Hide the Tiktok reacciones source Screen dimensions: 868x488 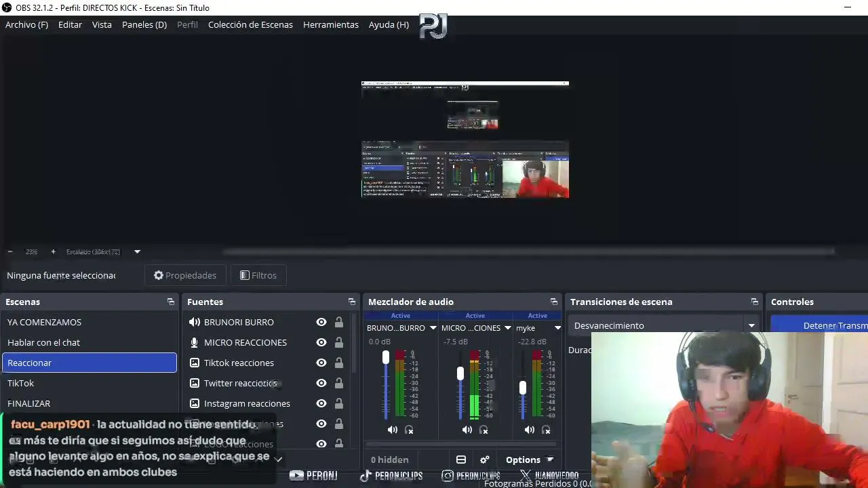(x=321, y=363)
